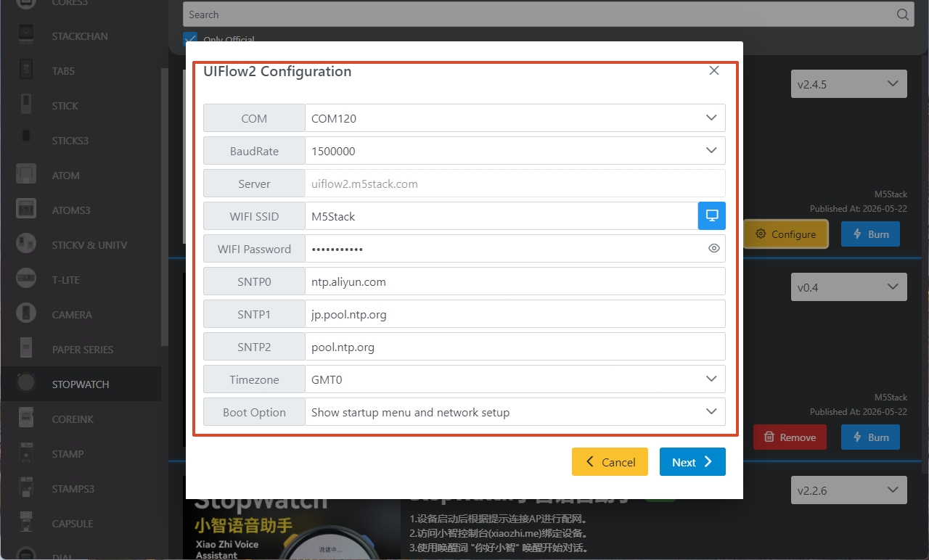Toggle the Only Official checkbox

click(x=190, y=38)
